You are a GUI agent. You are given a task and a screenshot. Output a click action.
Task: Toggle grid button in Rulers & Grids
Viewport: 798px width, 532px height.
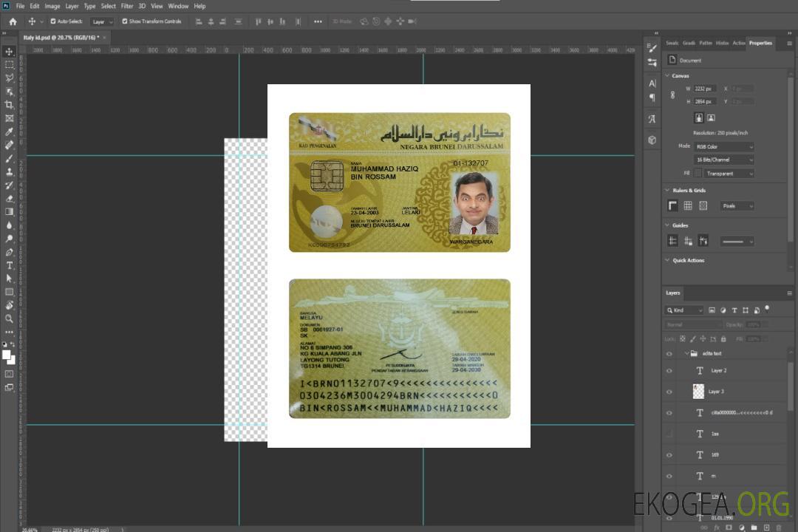[688, 205]
